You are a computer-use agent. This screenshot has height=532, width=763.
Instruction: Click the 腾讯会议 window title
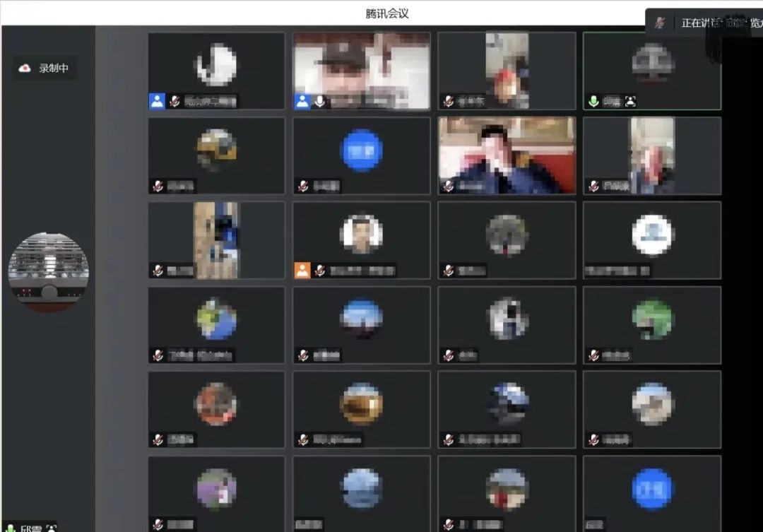387,13
